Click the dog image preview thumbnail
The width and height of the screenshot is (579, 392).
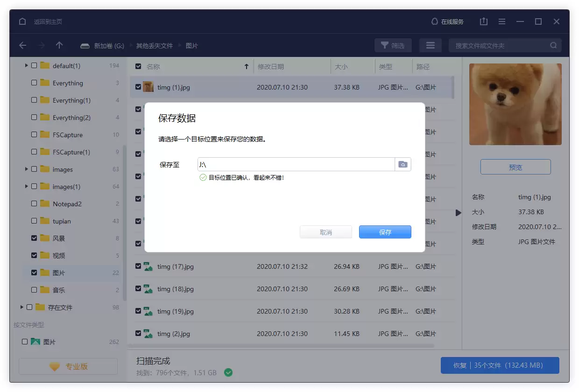coord(515,104)
